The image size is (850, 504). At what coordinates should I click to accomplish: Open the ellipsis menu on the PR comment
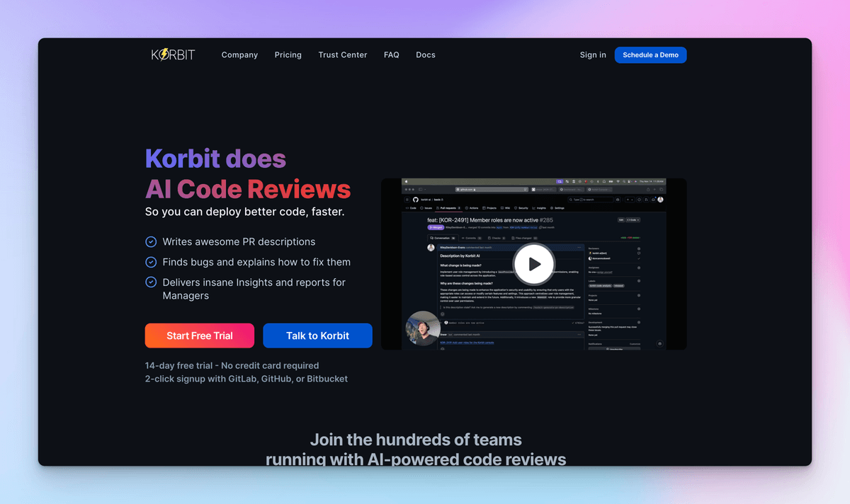pos(579,248)
